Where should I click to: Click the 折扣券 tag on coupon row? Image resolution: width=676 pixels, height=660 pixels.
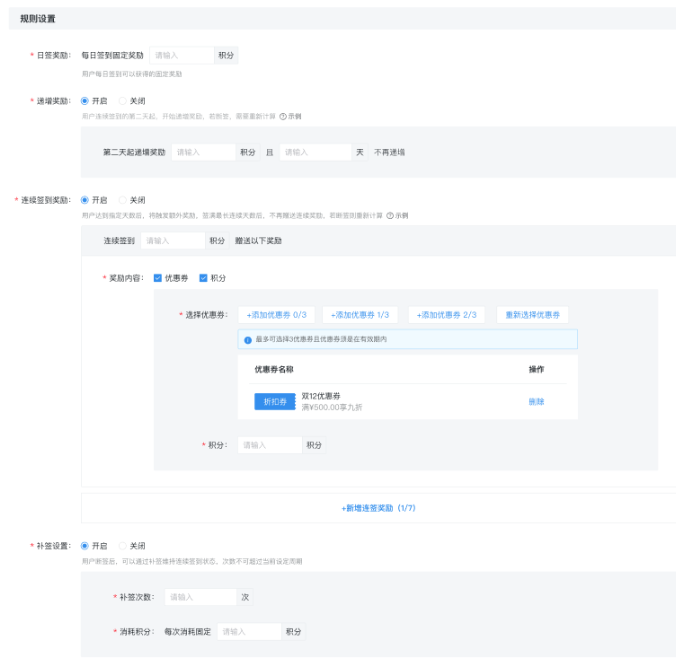click(275, 401)
